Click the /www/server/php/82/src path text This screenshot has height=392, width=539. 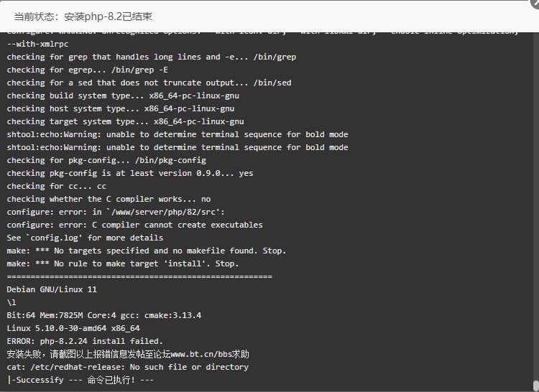pyautogui.click(x=164, y=212)
